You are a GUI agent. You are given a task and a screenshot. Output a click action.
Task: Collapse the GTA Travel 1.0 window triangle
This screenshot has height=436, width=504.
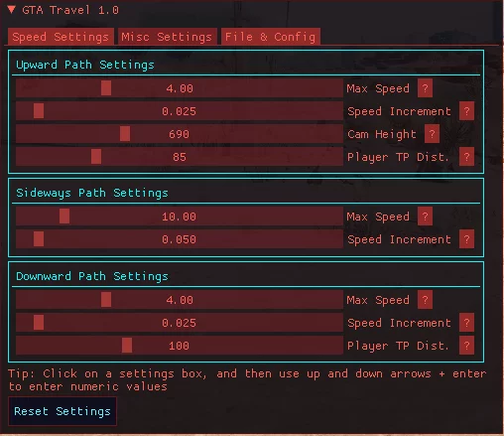12,10
